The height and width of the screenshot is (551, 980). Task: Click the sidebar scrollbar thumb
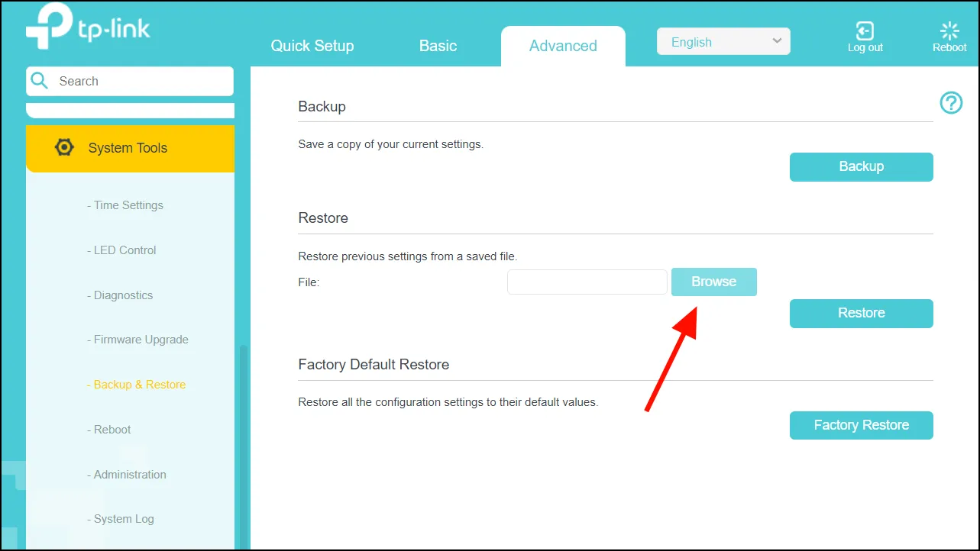[x=244, y=446]
